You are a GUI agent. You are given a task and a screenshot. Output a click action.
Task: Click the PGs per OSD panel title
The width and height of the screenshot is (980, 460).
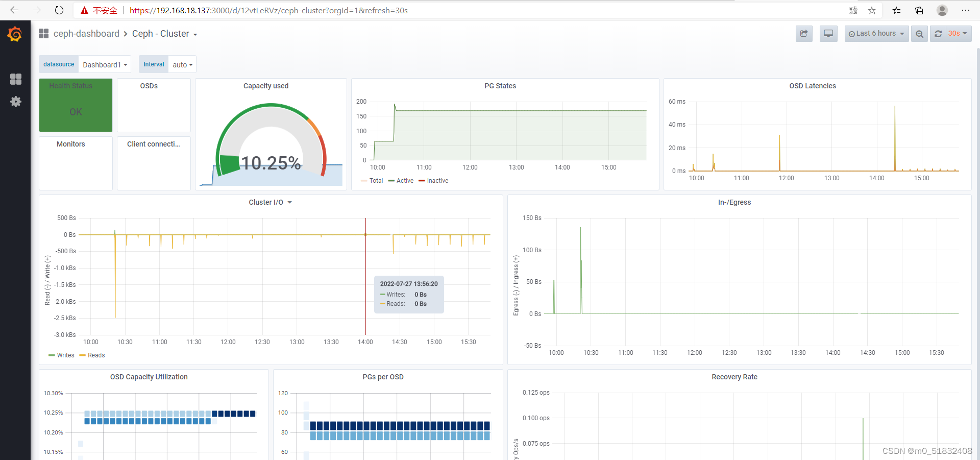(x=383, y=377)
